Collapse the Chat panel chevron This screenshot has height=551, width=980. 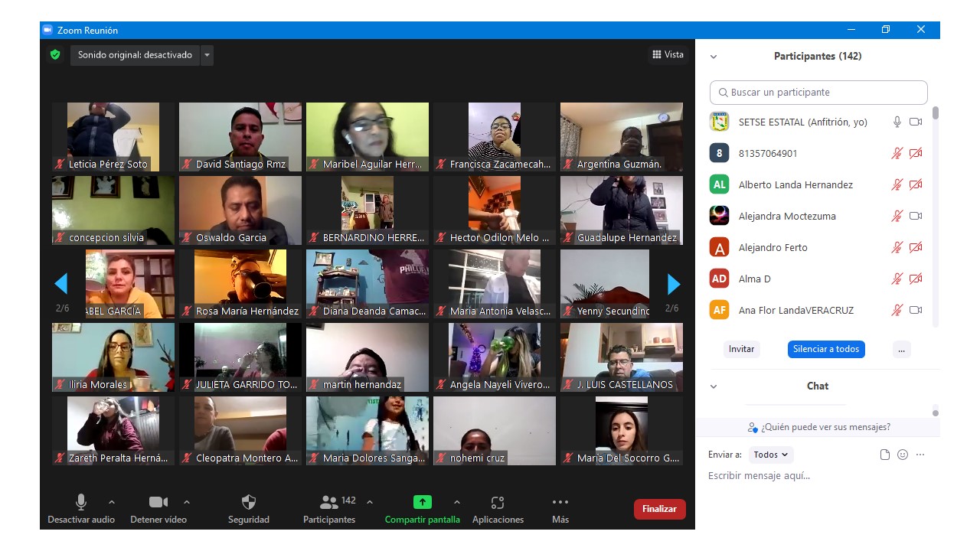point(714,386)
